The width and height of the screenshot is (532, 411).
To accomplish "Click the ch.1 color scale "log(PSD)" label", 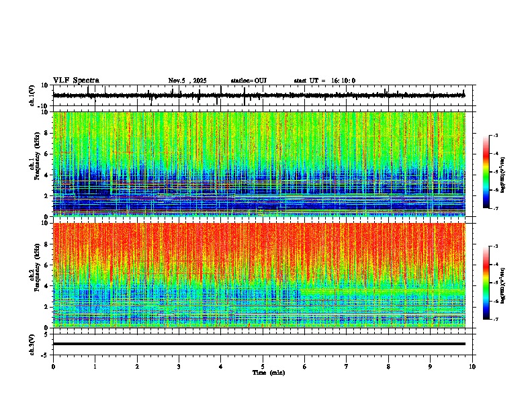I will [x=503, y=175].
